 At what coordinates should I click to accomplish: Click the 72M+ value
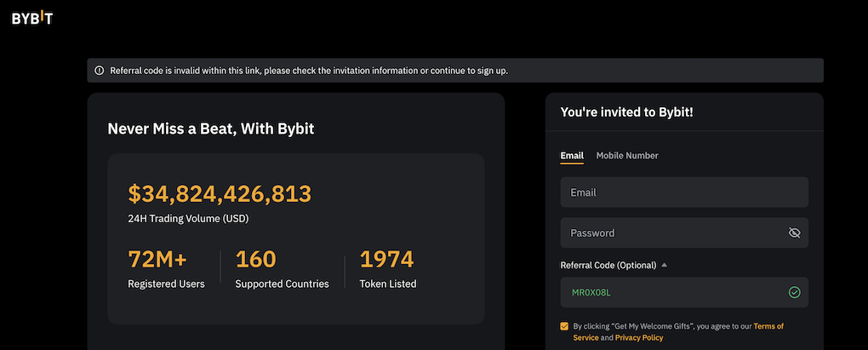coord(157,259)
